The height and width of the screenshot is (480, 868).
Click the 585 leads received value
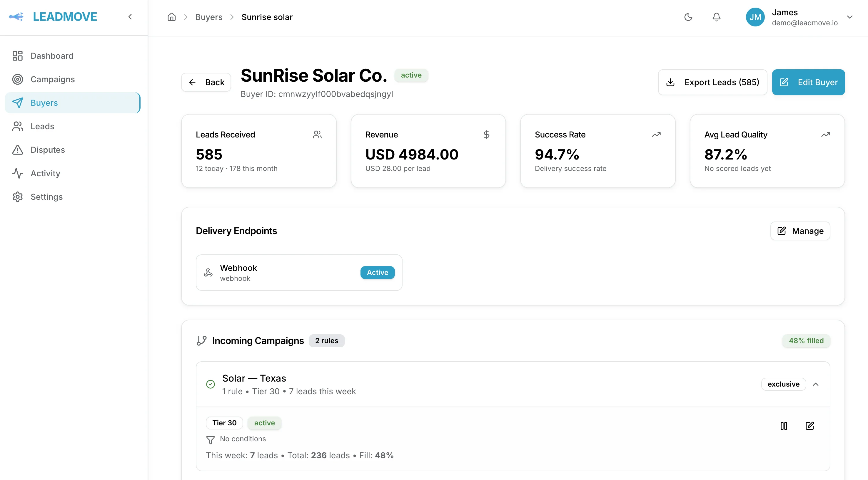pyautogui.click(x=209, y=155)
